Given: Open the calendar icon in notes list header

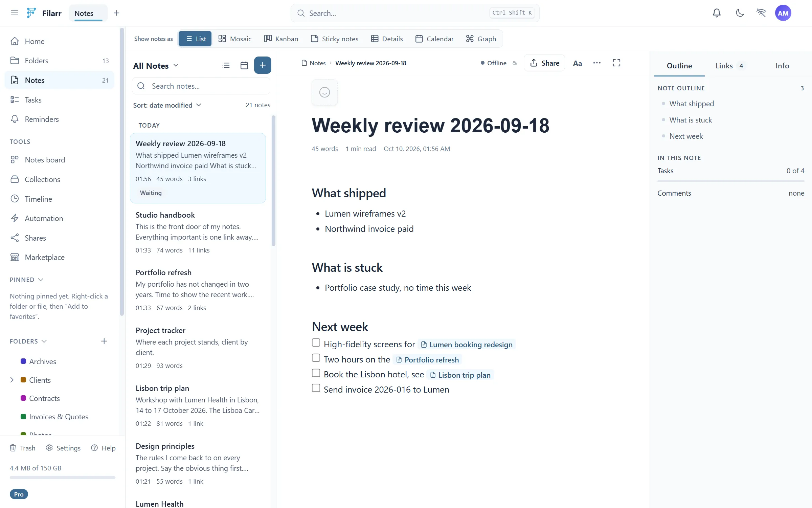Looking at the screenshot, I should coord(244,65).
